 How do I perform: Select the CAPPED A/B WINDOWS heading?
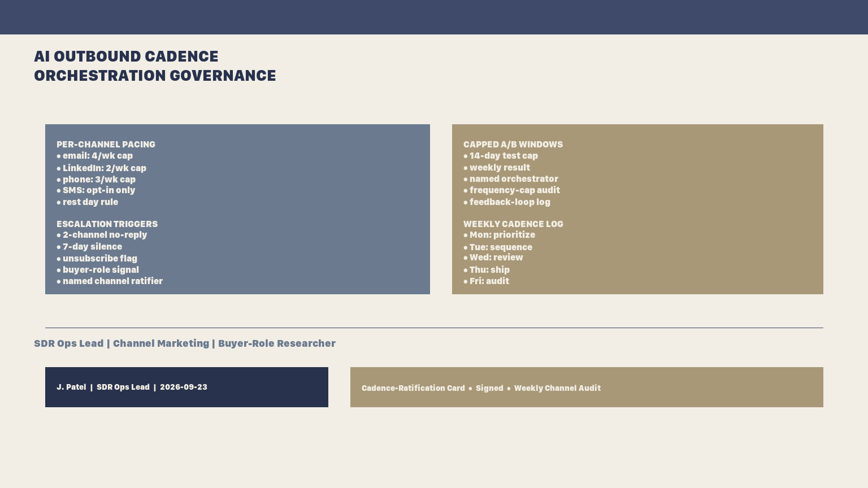tap(513, 145)
